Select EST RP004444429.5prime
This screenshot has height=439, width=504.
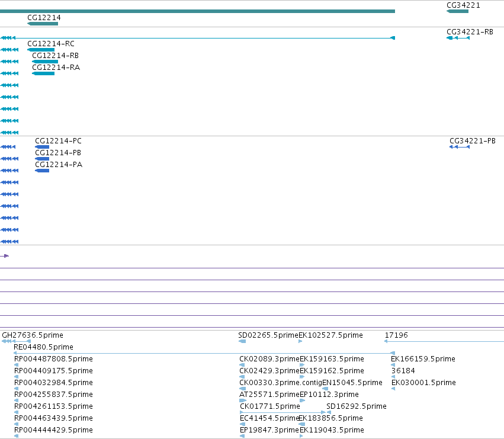[53, 430]
